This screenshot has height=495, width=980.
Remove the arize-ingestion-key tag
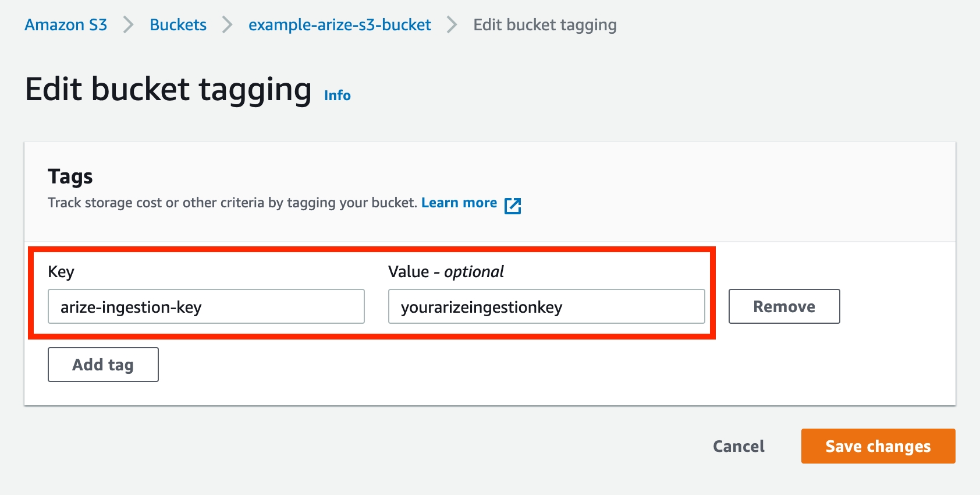pyautogui.click(x=784, y=306)
